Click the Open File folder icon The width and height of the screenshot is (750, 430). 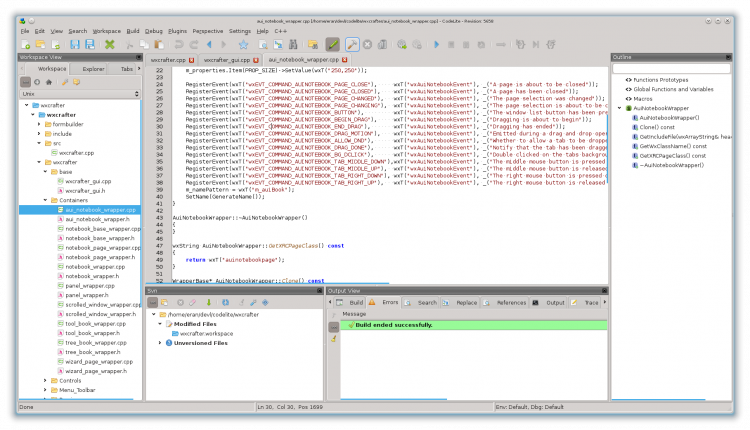[x=41, y=44]
